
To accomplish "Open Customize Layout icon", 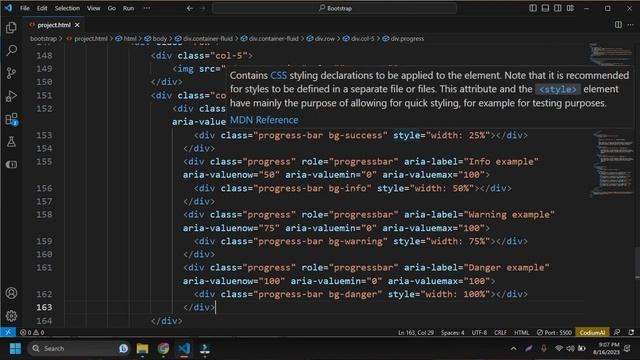I will click(571, 8).
